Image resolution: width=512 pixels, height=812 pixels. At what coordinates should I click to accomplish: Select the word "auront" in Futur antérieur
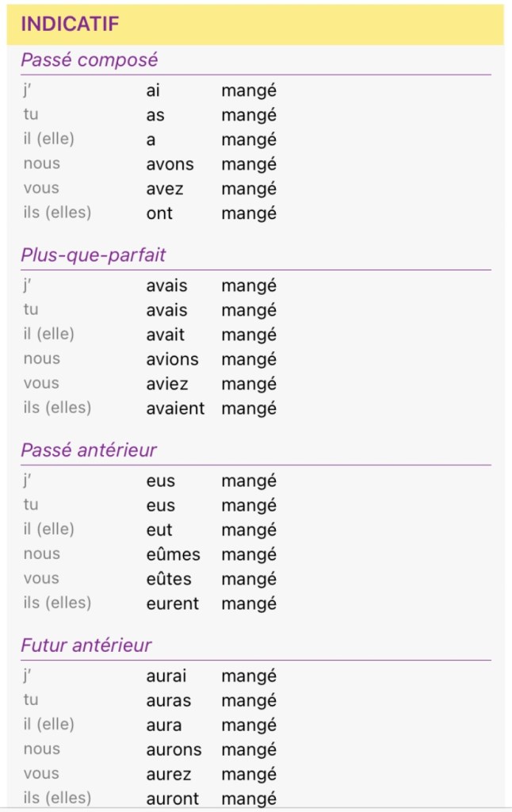tap(173, 799)
